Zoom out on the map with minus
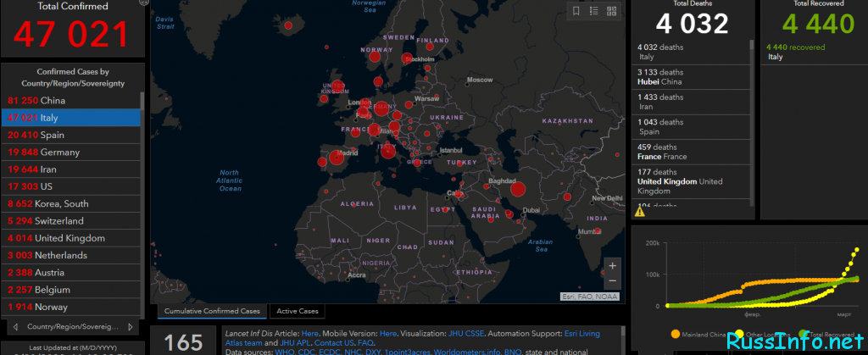 612,281
